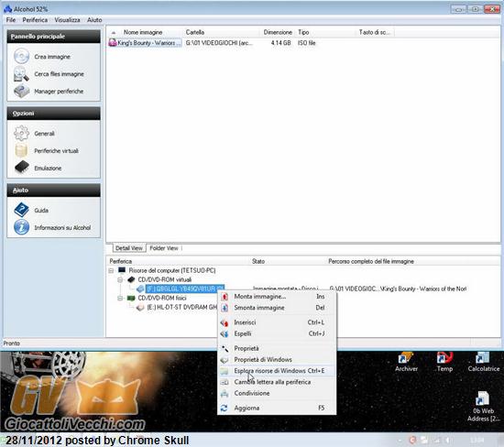The width and height of the screenshot is (504, 447).
Task: Choose Monta immagine... from context menu
Action: click(x=277, y=297)
